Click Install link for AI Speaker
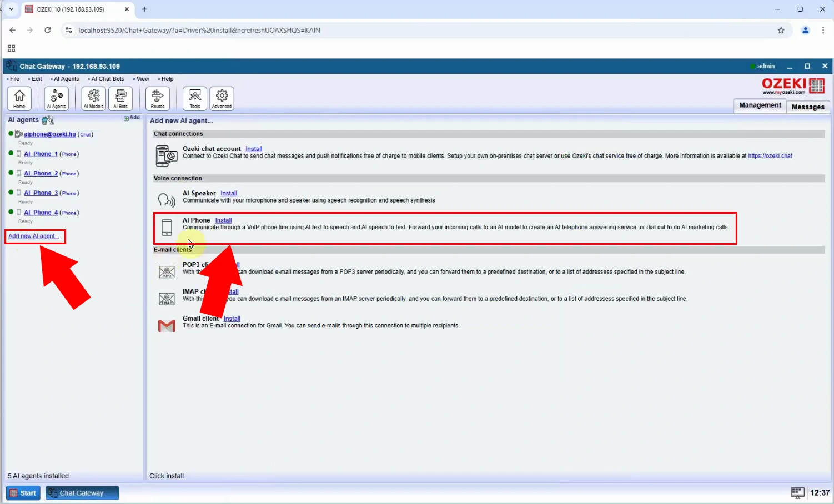 (x=229, y=193)
